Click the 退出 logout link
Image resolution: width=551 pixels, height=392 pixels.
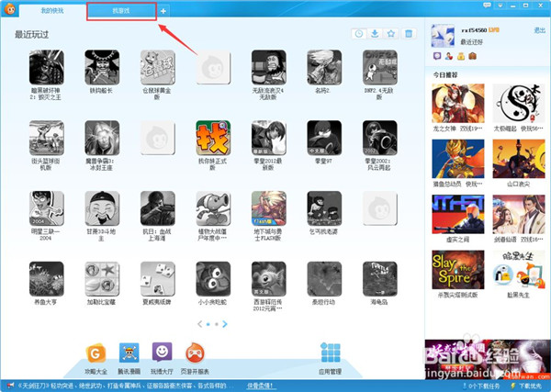pyautogui.click(x=539, y=30)
